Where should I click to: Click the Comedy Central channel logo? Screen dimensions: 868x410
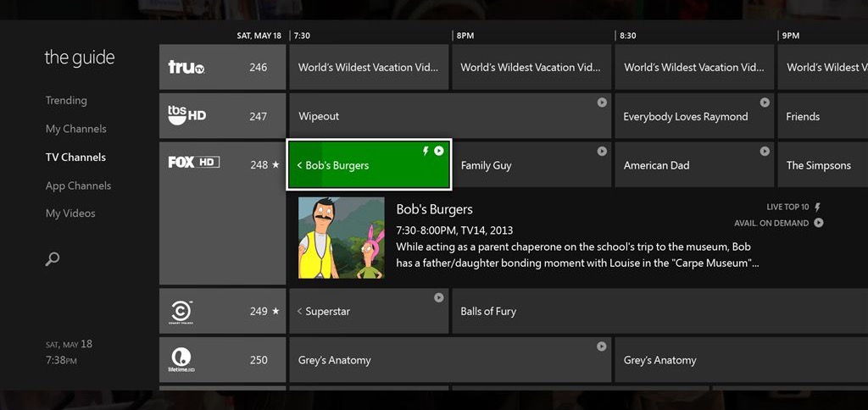[x=181, y=312]
